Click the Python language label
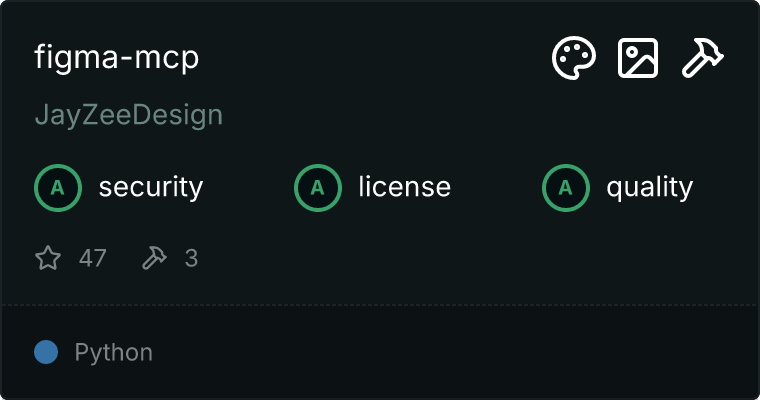This screenshot has height=400, width=760. (x=113, y=352)
